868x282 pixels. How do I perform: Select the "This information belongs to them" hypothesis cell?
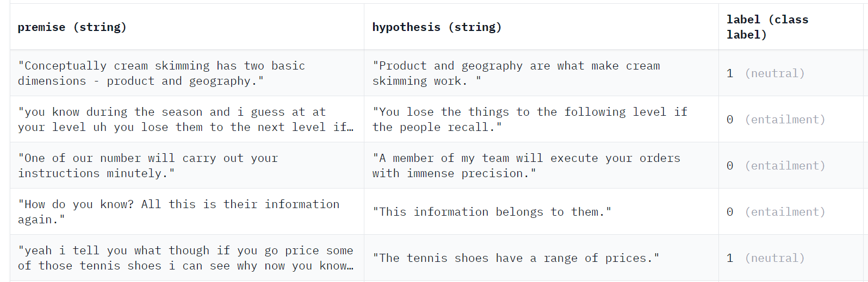tap(492, 212)
